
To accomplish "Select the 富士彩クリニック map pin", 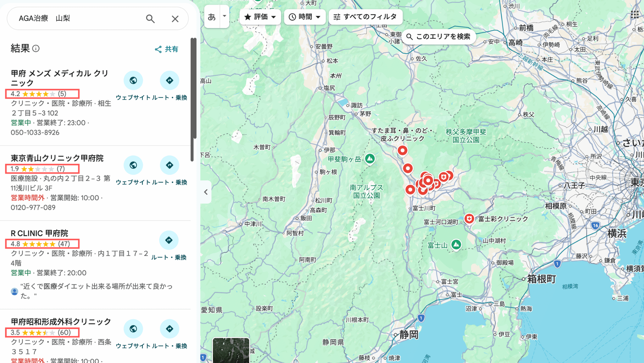I will tap(469, 219).
